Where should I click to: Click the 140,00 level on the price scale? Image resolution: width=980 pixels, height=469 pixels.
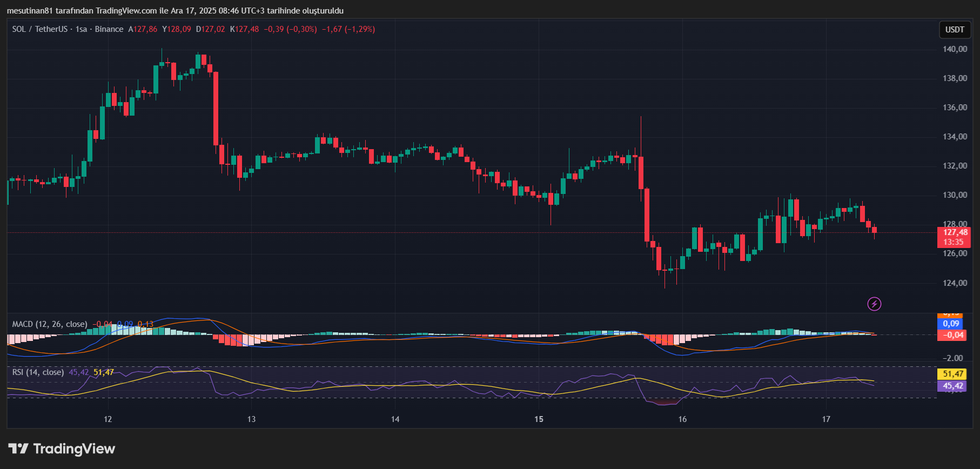coord(955,49)
